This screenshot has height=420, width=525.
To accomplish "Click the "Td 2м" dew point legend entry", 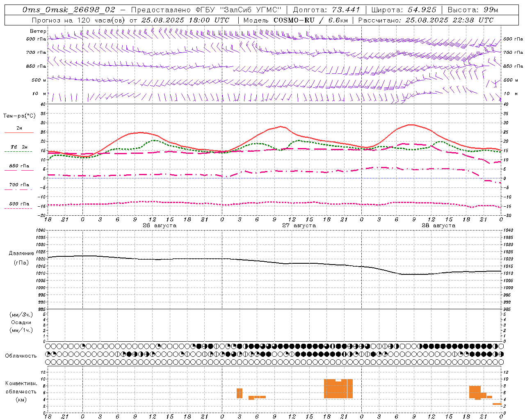I will tap(19, 147).
